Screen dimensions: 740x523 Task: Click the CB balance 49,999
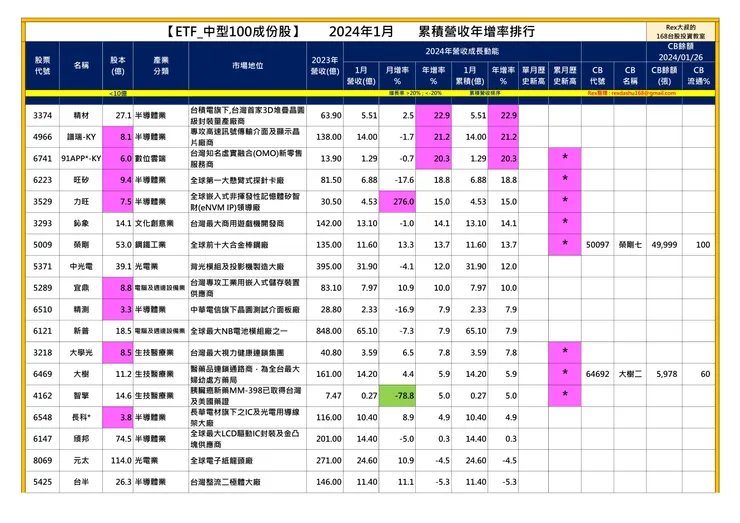pyautogui.click(x=664, y=245)
